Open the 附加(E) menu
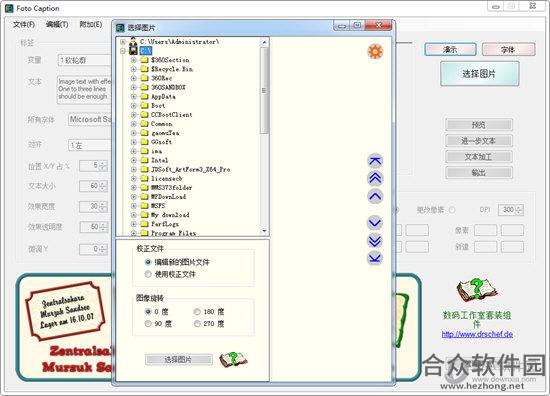The image size is (550, 396). click(90, 24)
